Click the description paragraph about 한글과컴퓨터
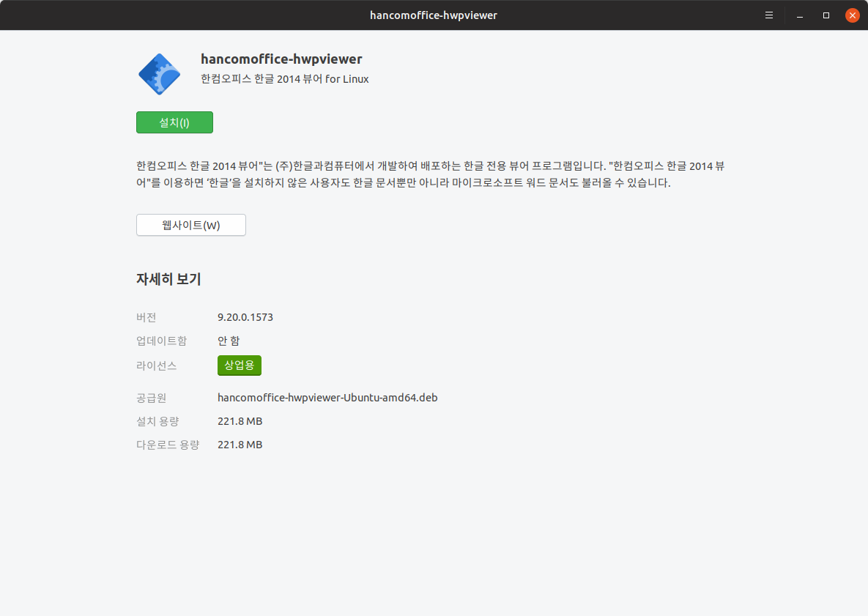The image size is (868, 616). (x=431, y=174)
